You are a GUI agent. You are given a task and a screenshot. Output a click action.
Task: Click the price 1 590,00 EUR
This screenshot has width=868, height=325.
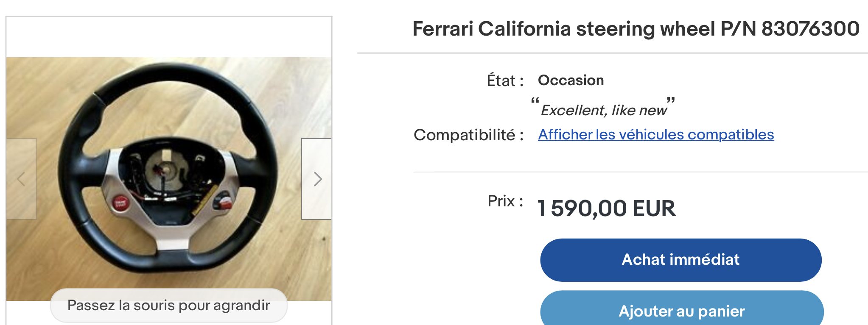tap(606, 208)
